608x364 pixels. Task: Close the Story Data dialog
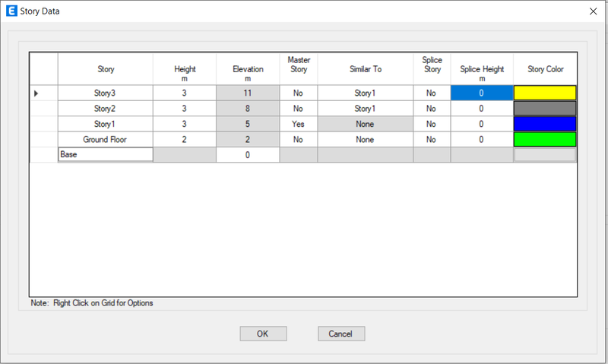[593, 11]
